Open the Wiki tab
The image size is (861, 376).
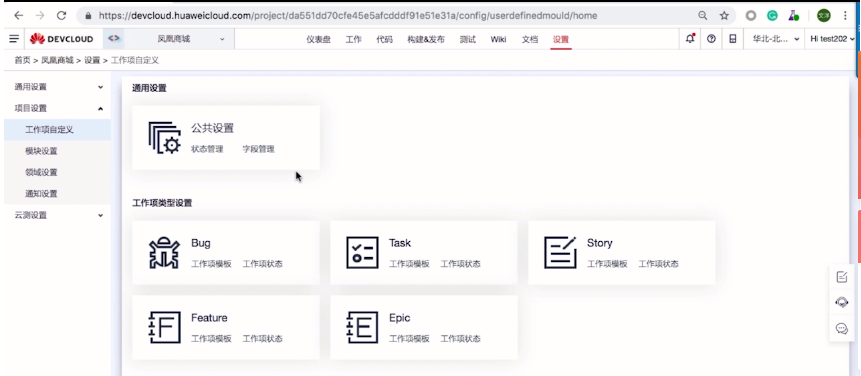click(x=499, y=39)
